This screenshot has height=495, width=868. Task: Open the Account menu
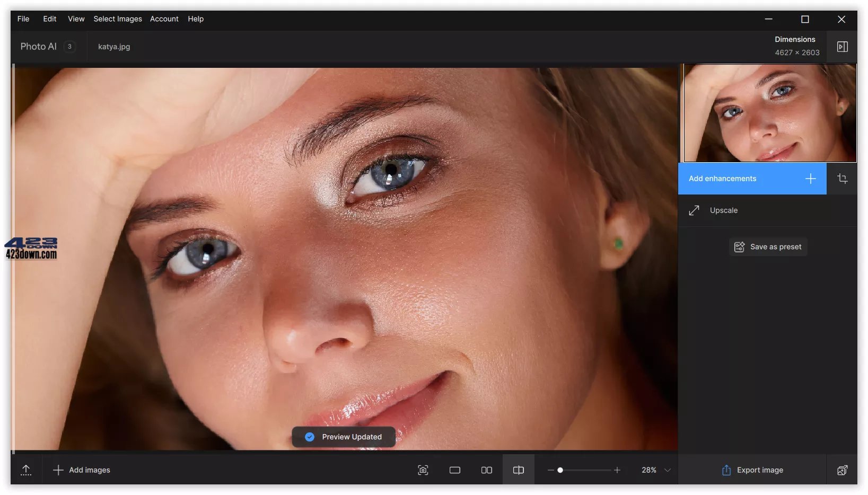click(x=164, y=19)
